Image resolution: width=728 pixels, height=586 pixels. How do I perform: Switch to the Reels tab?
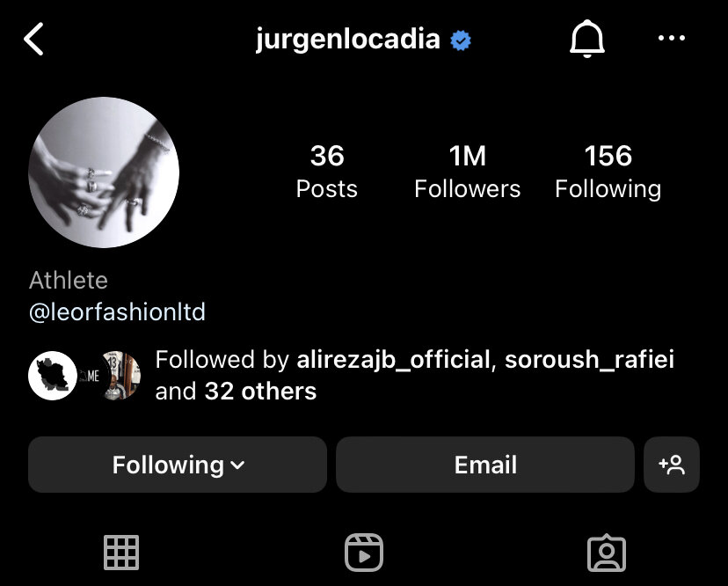coord(364,552)
